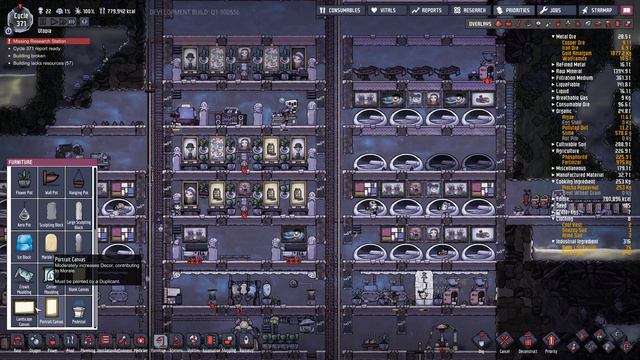Image resolution: width=640 pixels, height=360 pixels.
Task: Open the Research menu
Action: click(x=470, y=10)
